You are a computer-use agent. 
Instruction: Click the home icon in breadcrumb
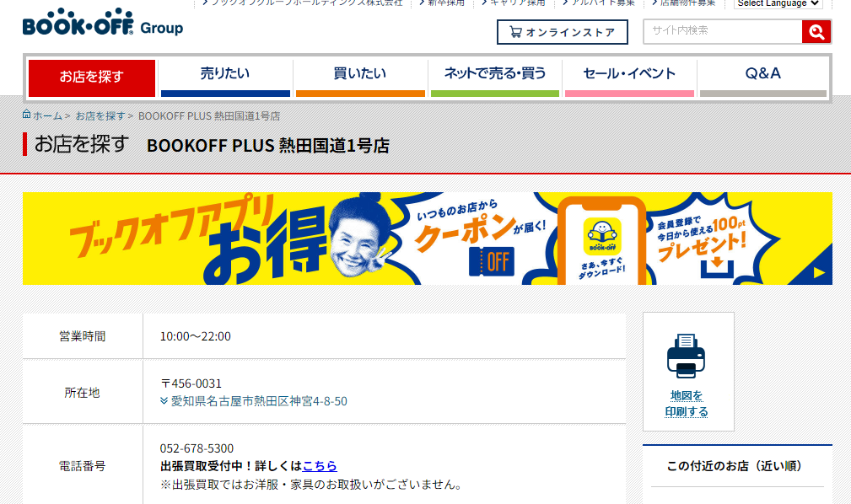pyautogui.click(x=27, y=115)
